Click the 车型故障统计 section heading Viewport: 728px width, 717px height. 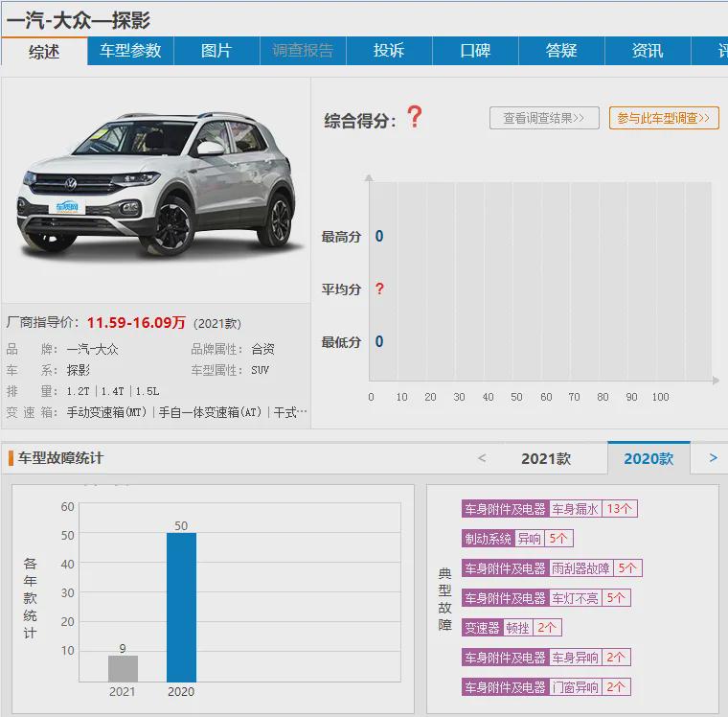tap(60, 458)
